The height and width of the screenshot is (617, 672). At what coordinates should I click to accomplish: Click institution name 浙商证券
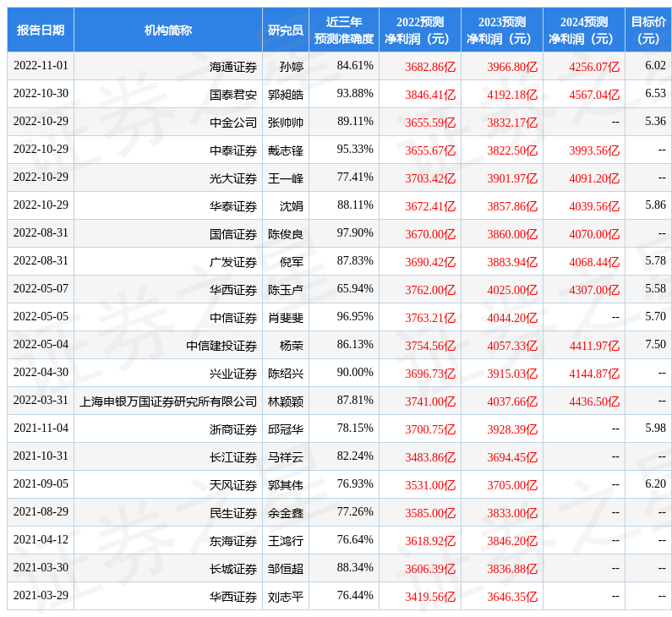point(233,429)
